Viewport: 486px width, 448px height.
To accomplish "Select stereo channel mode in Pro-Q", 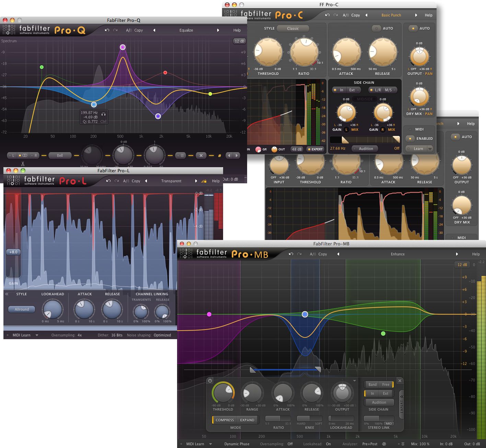I will (23, 156).
